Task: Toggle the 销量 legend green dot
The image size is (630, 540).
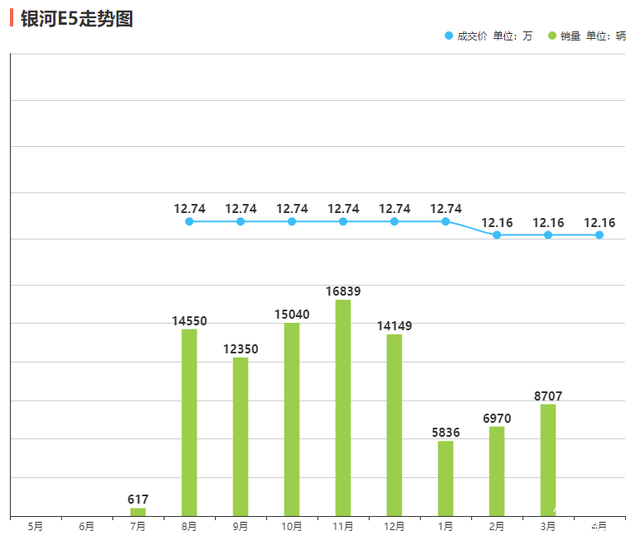Action: click(x=551, y=36)
